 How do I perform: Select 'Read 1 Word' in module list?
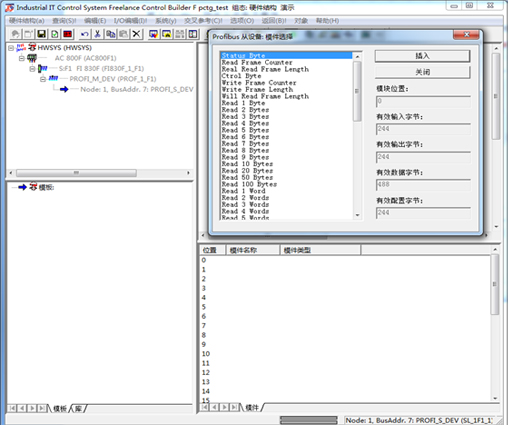pyautogui.click(x=243, y=191)
